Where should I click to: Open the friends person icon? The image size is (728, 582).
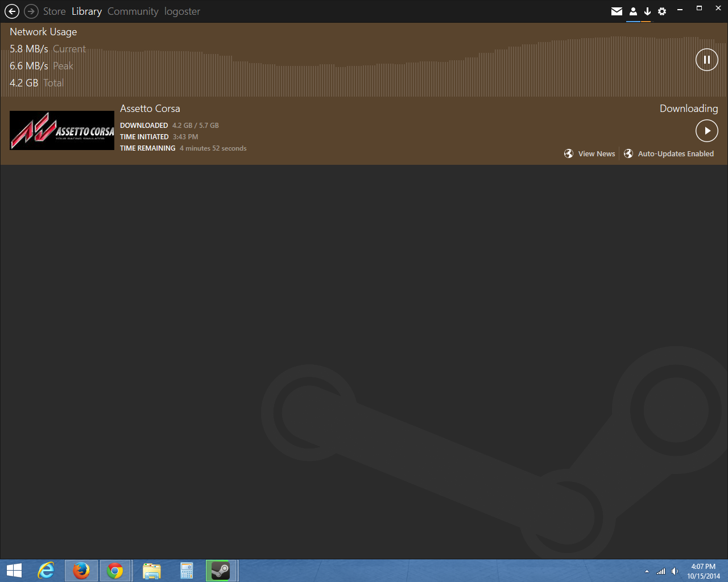(633, 11)
